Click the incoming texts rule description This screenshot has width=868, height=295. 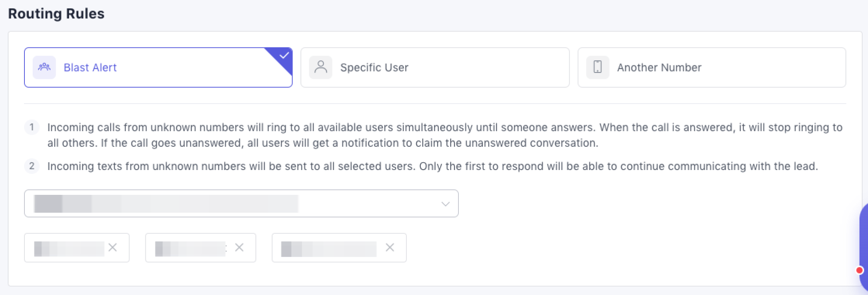pos(432,167)
